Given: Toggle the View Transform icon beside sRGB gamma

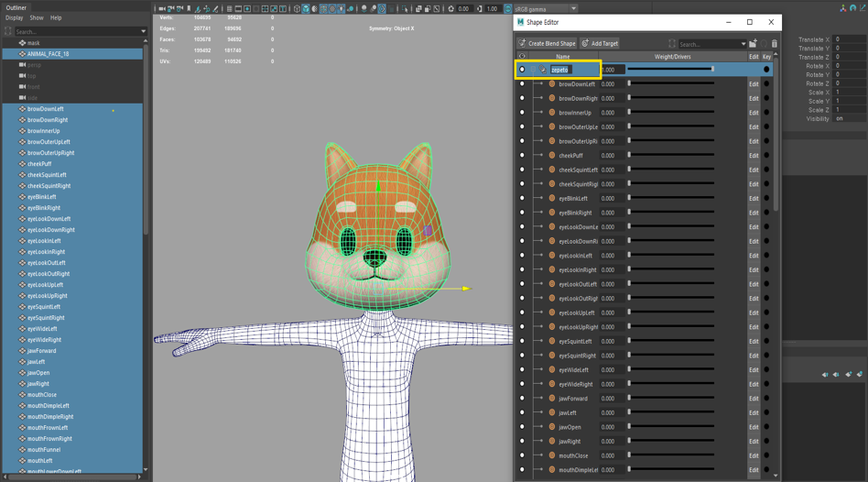Looking at the screenshot, I should click(x=508, y=9).
